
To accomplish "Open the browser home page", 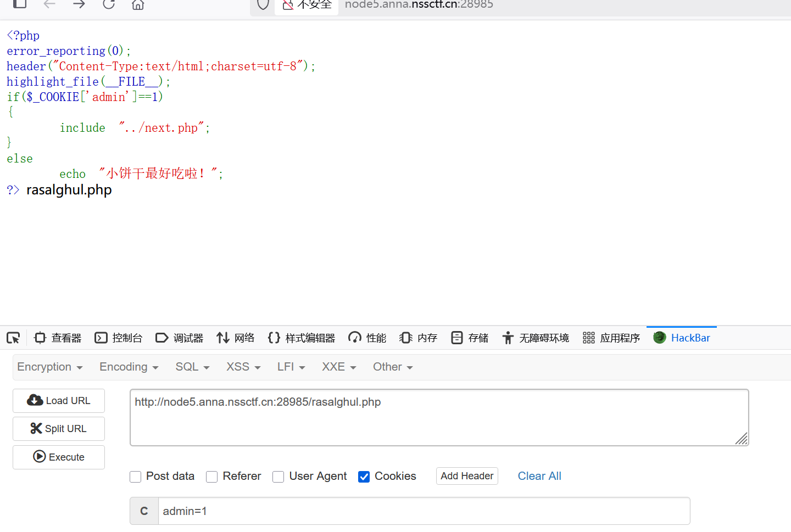I will [x=138, y=4].
